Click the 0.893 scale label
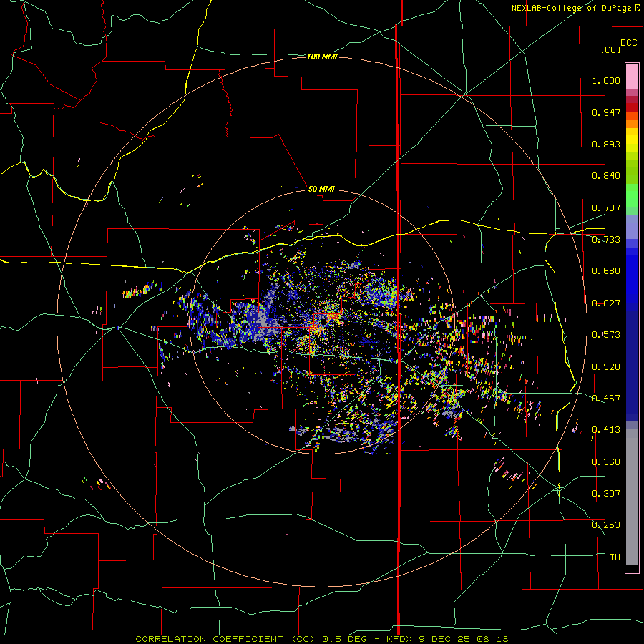The image size is (644, 644). click(x=606, y=144)
